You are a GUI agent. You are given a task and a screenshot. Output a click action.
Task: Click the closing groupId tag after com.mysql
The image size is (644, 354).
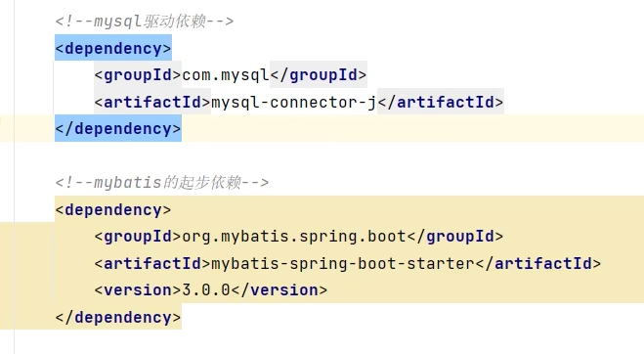coord(318,75)
